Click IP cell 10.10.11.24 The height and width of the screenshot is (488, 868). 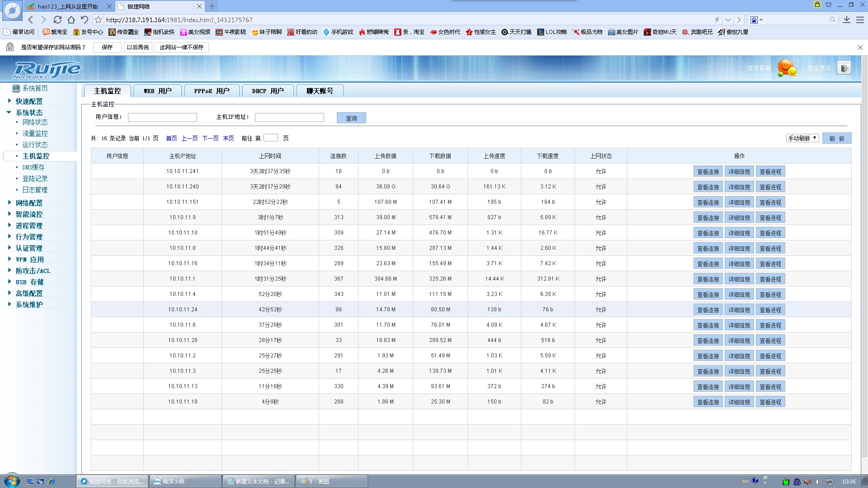pyautogui.click(x=183, y=310)
